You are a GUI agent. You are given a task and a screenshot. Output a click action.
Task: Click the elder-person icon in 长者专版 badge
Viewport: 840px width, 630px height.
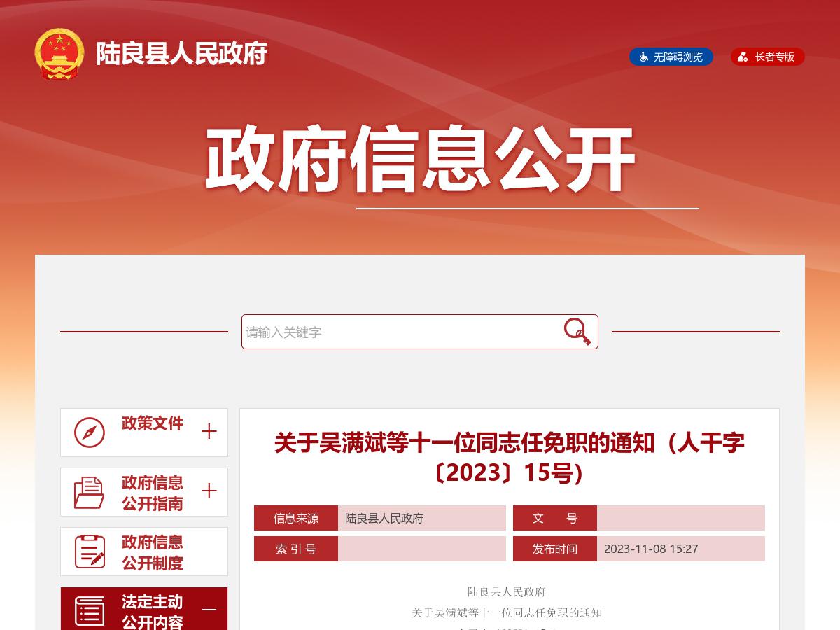point(743,57)
